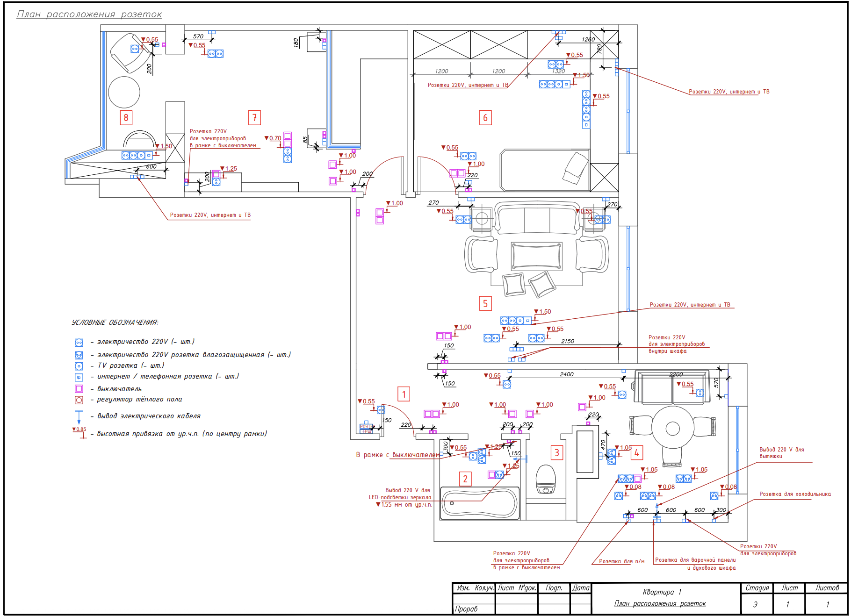Toggle the pink switch symbol in room 6
The width and height of the screenshot is (851, 616).
pos(457,172)
